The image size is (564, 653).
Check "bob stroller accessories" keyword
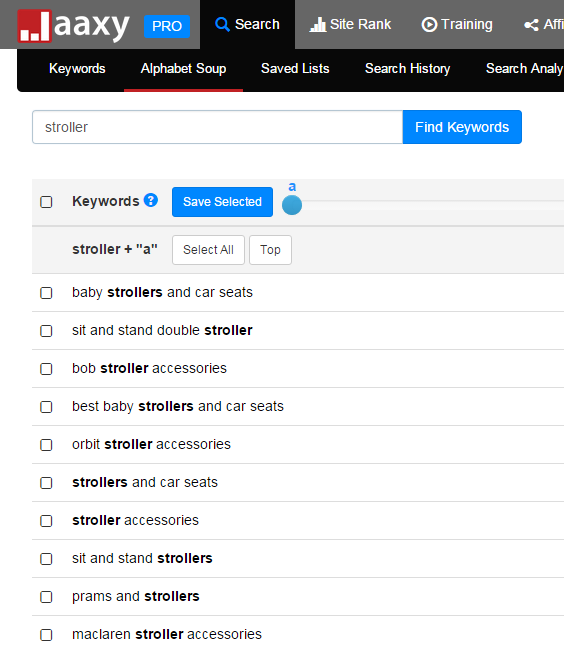(x=46, y=369)
